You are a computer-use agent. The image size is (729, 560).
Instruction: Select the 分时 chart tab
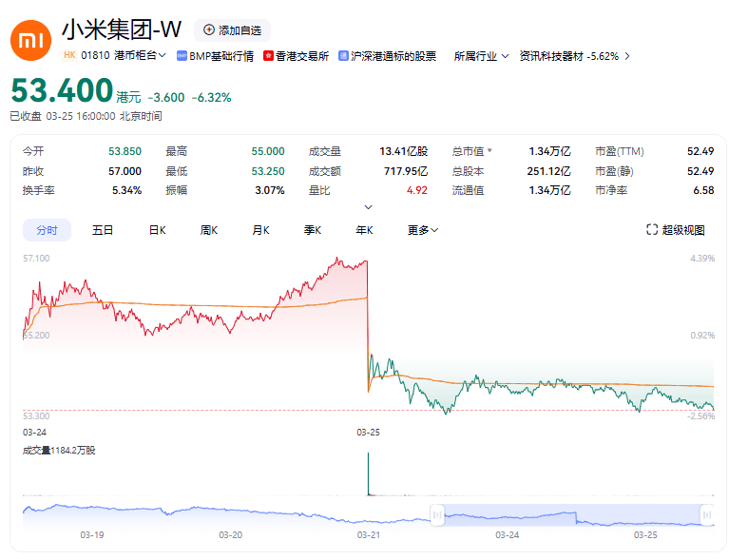[x=47, y=230]
